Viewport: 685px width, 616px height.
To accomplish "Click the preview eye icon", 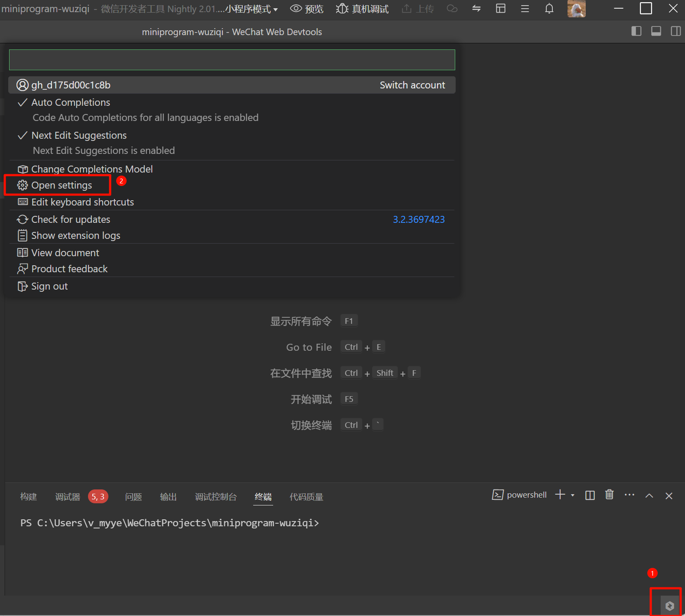I will [x=296, y=9].
